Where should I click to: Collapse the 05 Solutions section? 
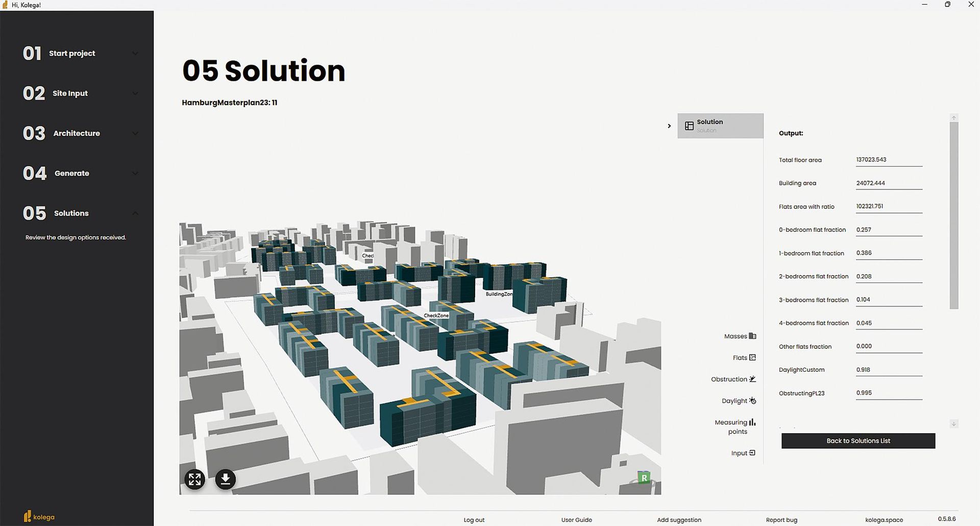point(135,213)
